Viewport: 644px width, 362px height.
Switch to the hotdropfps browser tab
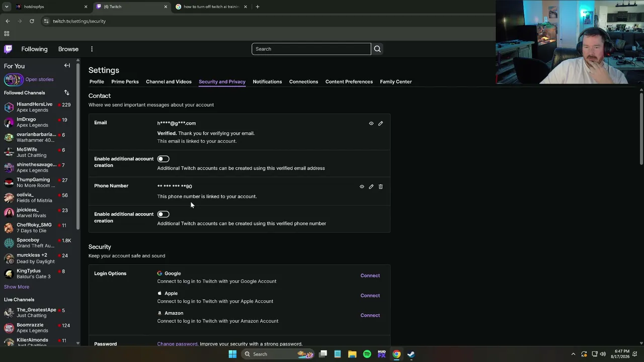tap(50, 7)
